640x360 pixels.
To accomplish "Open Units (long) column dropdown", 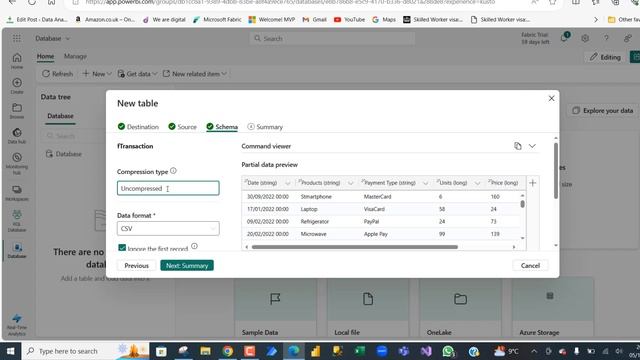I will coord(477,183).
